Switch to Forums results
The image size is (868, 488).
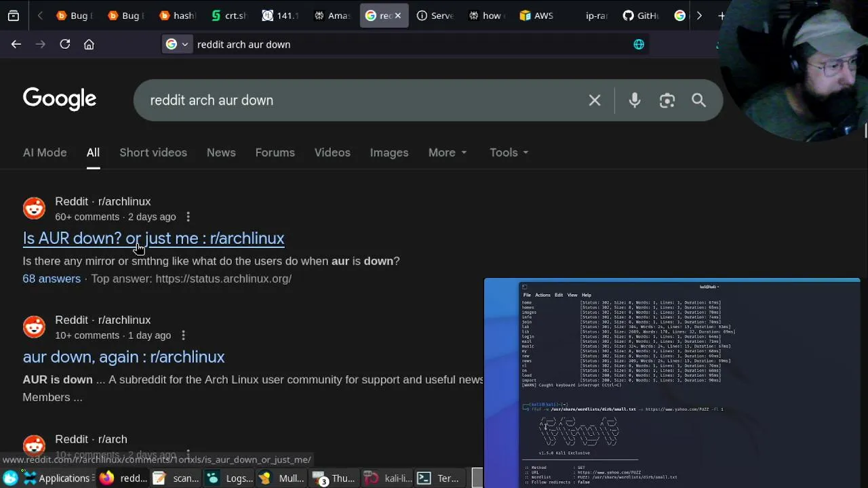tap(275, 152)
